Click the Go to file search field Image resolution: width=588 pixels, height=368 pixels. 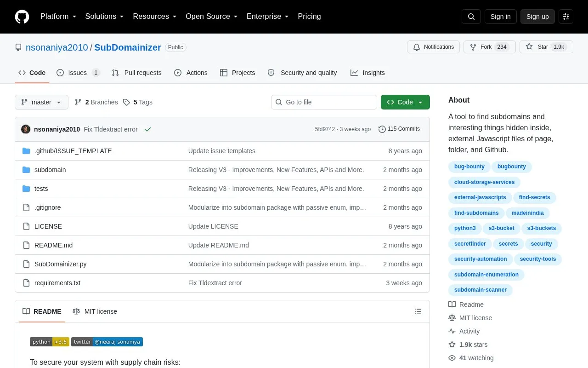click(324, 102)
